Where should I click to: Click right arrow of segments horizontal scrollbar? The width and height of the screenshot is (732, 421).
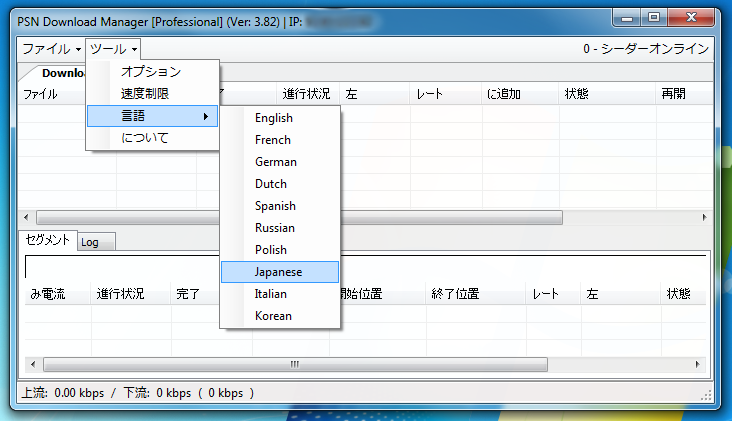click(x=697, y=364)
